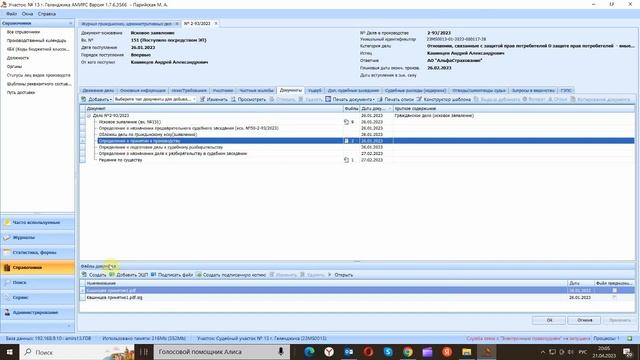Open Все справочники link

(23, 32)
